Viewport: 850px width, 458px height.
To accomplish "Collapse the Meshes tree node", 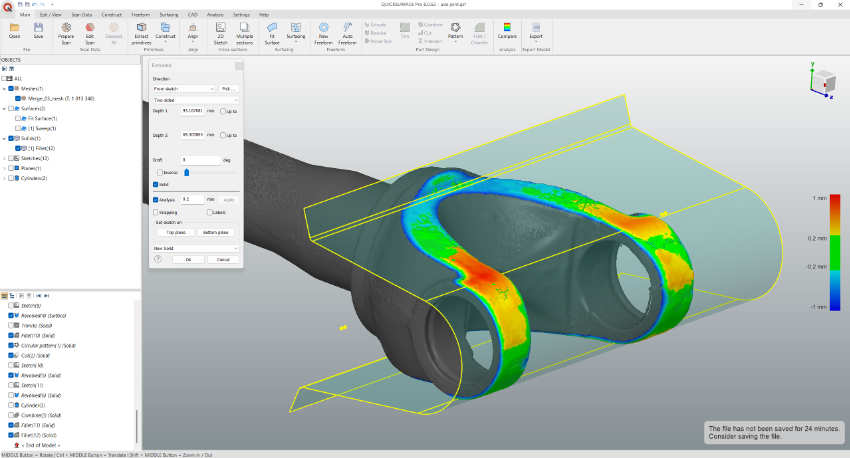I will click(4, 88).
